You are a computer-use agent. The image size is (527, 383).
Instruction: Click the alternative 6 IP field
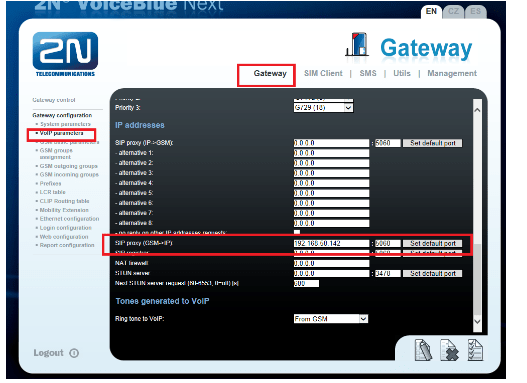(331, 204)
